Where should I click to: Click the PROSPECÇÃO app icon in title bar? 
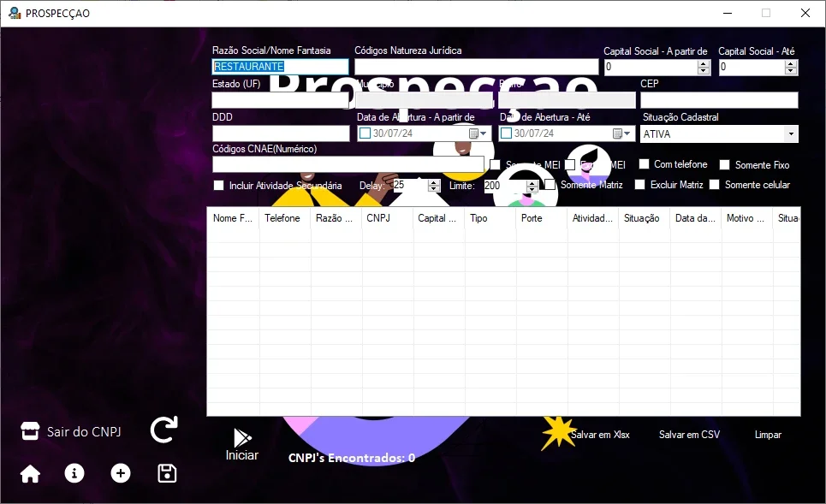click(x=15, y=13)
